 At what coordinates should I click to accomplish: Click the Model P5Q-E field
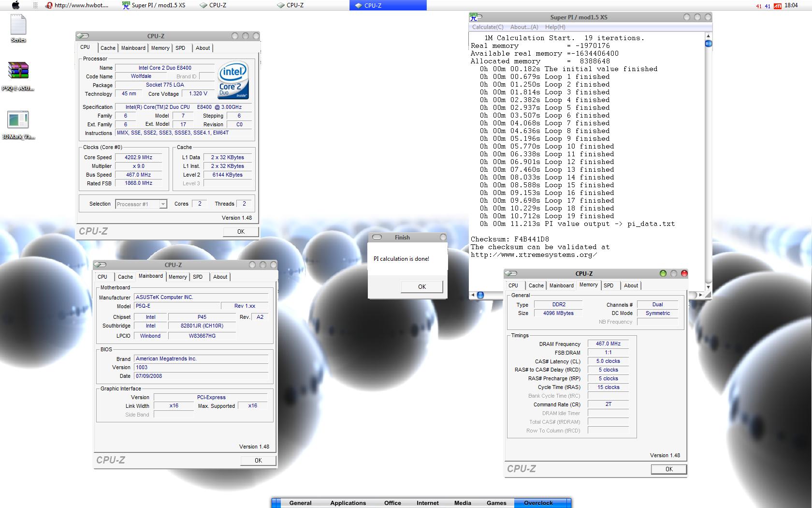coord(176,306)
